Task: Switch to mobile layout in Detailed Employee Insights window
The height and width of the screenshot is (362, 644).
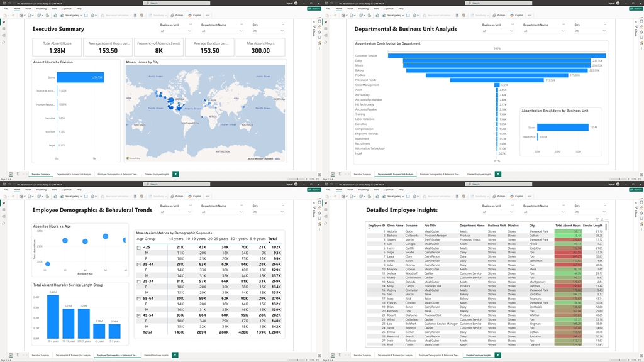Action: (x=340, y=355)
